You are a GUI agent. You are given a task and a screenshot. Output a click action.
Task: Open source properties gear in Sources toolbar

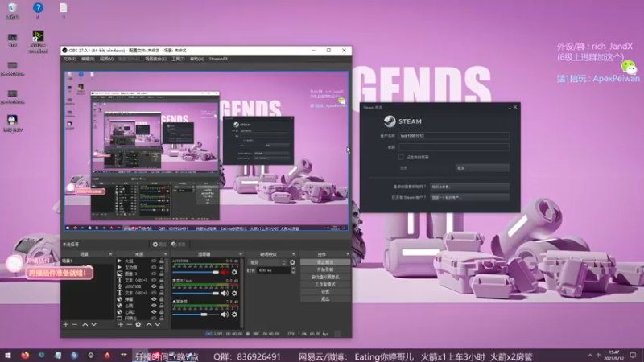138,324
